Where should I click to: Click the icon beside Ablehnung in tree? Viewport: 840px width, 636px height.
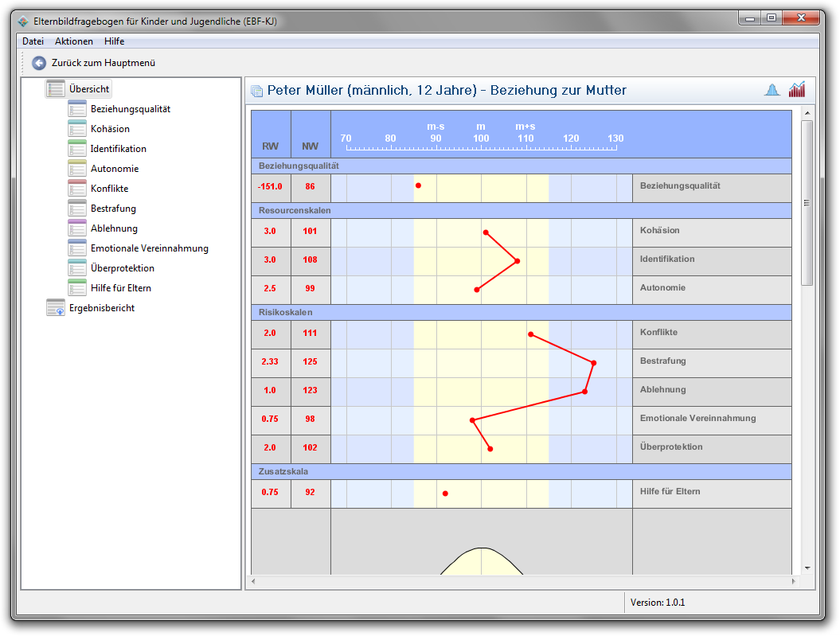[x=77, y=228]
